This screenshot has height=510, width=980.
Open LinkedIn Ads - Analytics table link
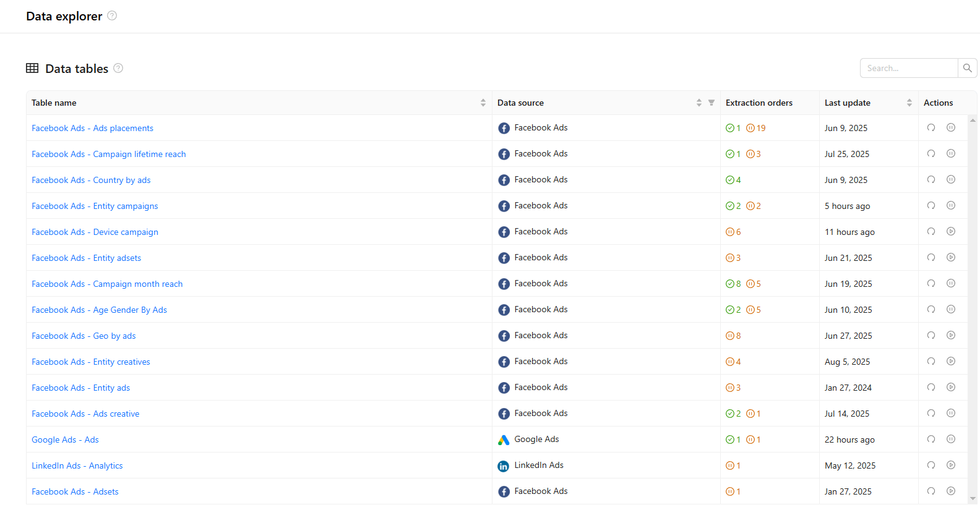[x=77, y=465]
